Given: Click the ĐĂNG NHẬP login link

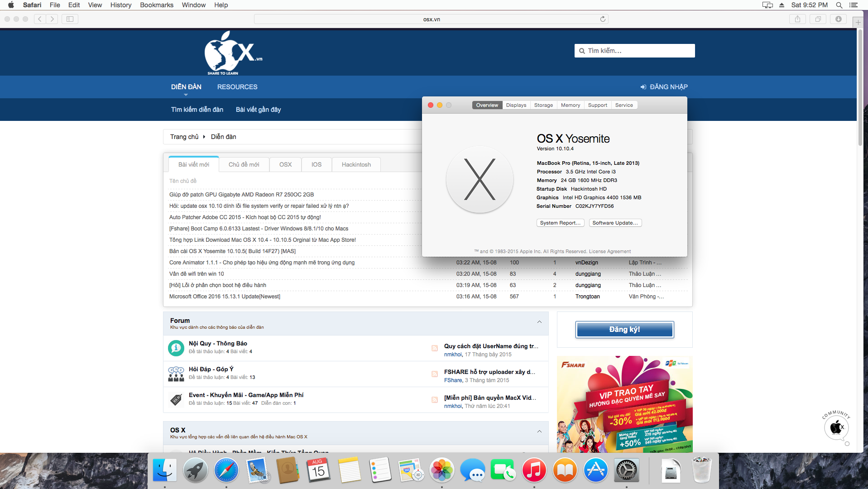Looking at the screenshot, I should point(664,87).
